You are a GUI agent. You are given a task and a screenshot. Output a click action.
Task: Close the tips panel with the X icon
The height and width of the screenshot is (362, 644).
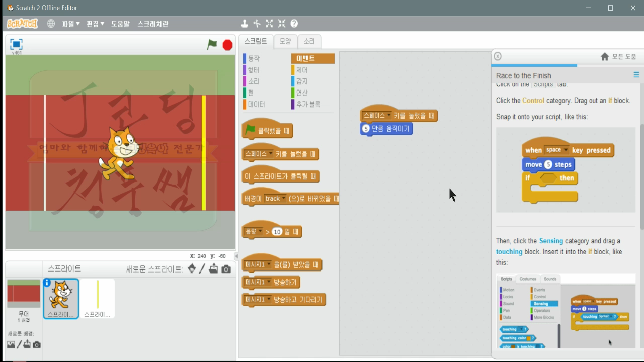point(498,56)
